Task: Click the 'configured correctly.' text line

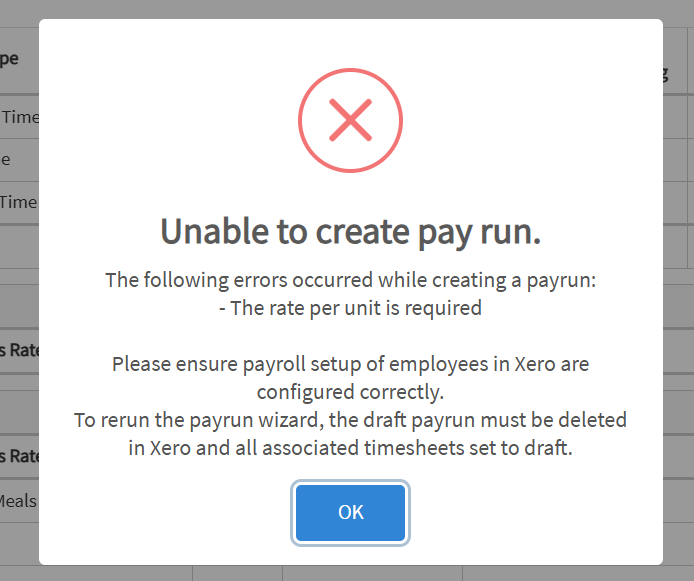Action: [350, 392]
